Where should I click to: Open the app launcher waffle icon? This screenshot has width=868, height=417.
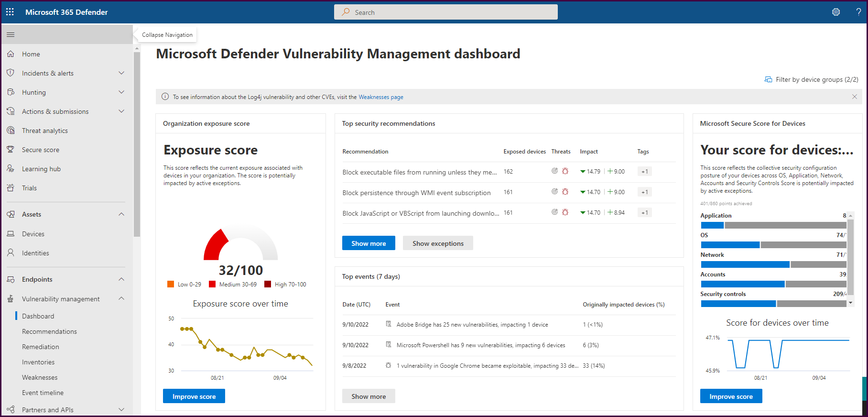(x=10, y=12)
